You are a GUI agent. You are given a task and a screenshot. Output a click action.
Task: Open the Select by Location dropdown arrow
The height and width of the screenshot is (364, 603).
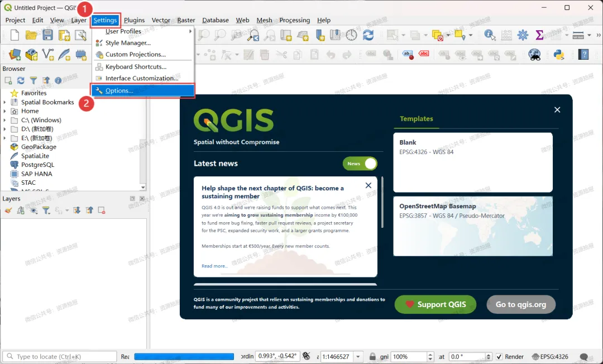click(471, 35)
